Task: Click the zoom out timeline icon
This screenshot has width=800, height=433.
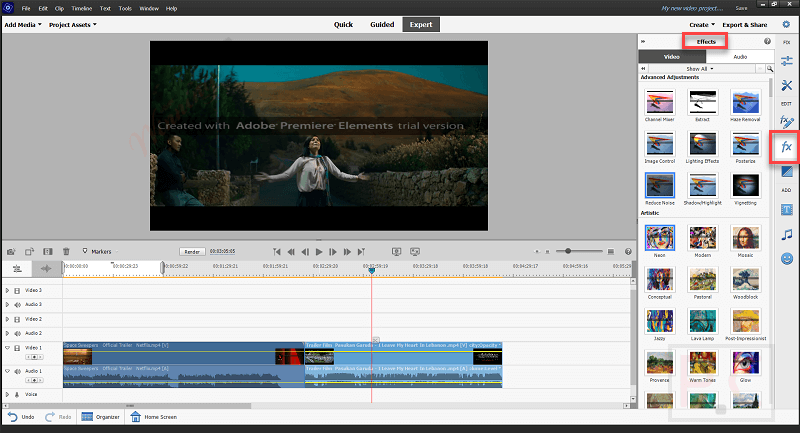Action: click(x=547, y=251)
